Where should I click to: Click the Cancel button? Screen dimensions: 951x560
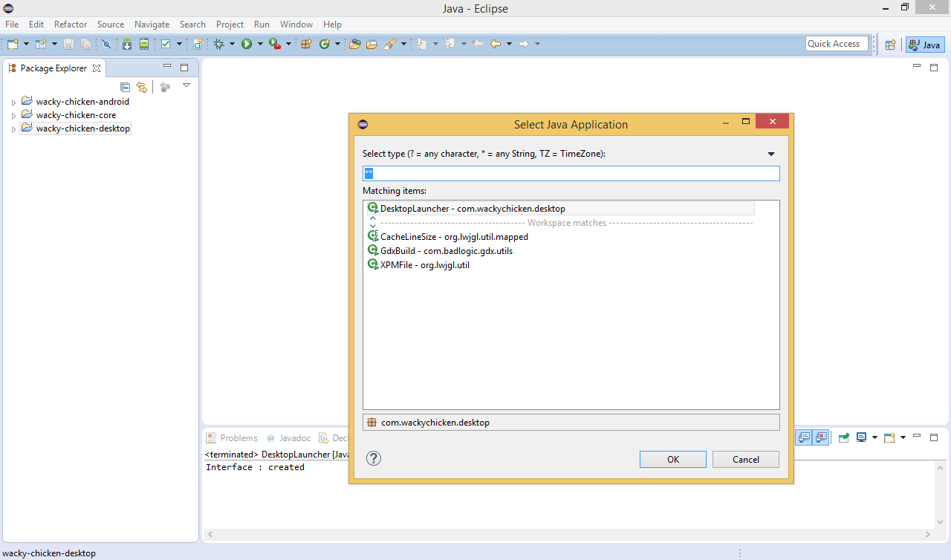tap(746, 459)
